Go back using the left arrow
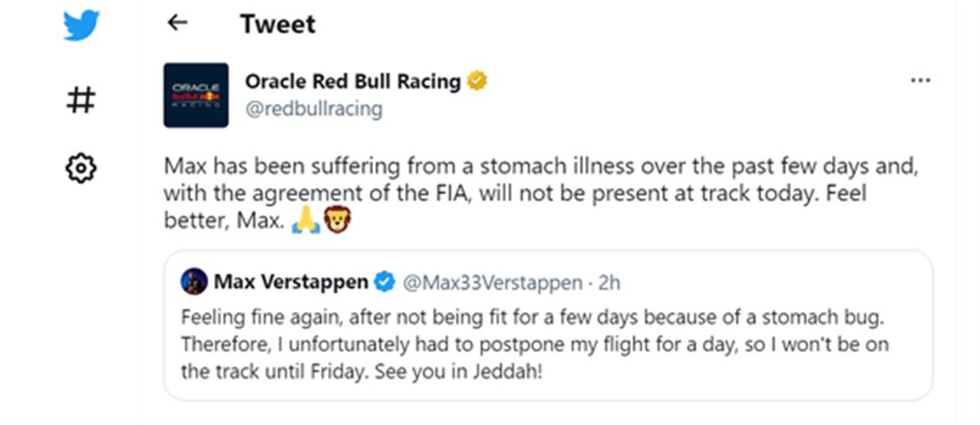The image size is (980, 425). point(177,23)
